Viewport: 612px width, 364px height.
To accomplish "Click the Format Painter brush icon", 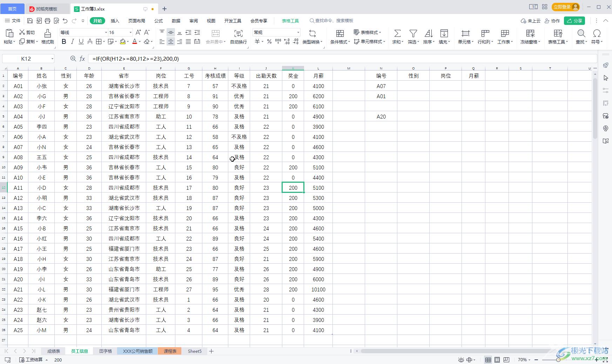I will click(x=47, y=33).
